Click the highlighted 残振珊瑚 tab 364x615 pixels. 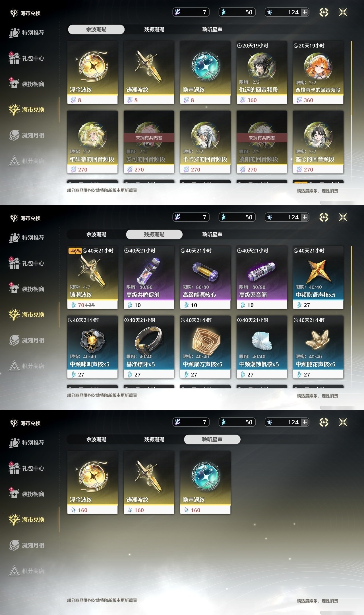click(154, 234)
